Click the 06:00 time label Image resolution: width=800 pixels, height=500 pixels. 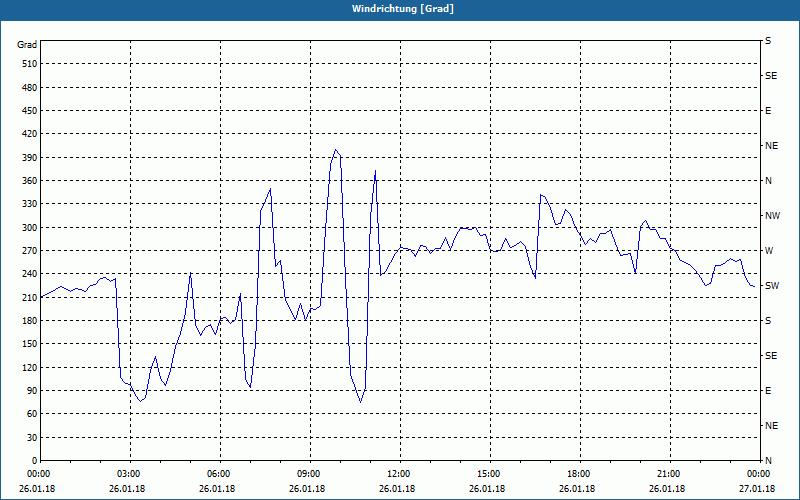pyautogui.click(x=220, y=473)
